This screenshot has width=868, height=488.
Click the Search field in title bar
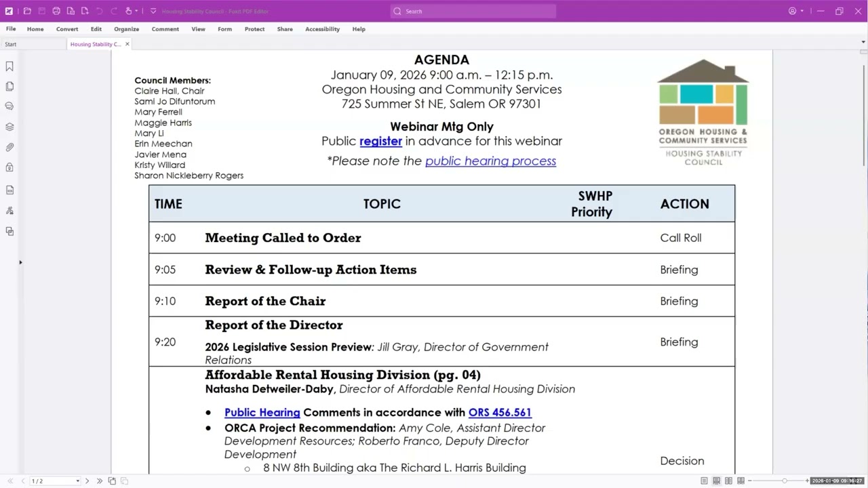pos(473,11)
